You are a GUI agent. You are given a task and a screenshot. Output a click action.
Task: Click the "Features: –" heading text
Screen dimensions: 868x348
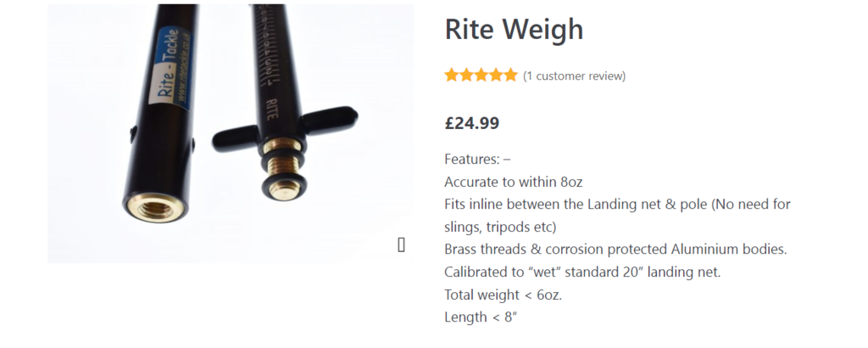click(x=477, y=159)
